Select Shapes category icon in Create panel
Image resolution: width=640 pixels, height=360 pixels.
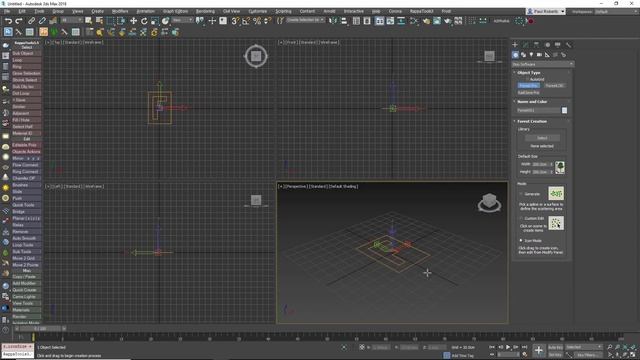click(523, 55)
